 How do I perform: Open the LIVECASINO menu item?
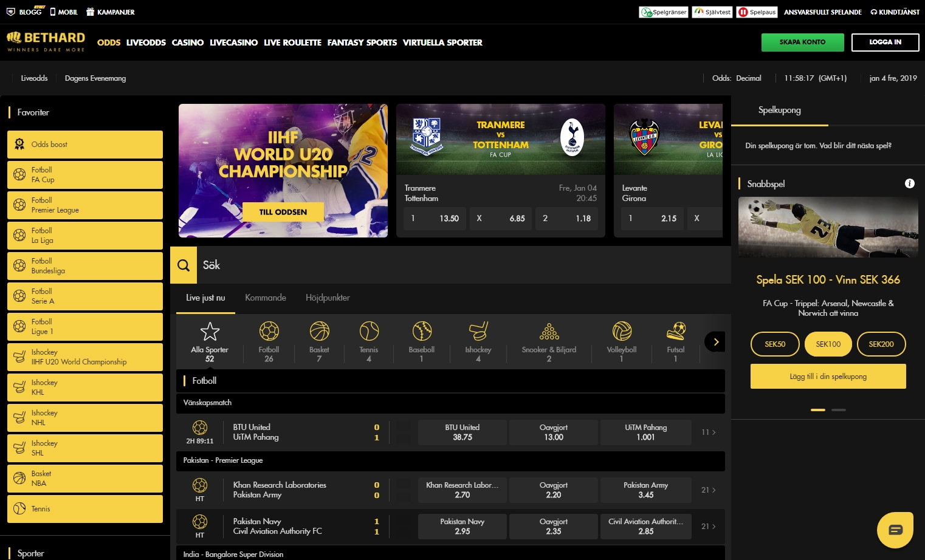click(233, 43)
